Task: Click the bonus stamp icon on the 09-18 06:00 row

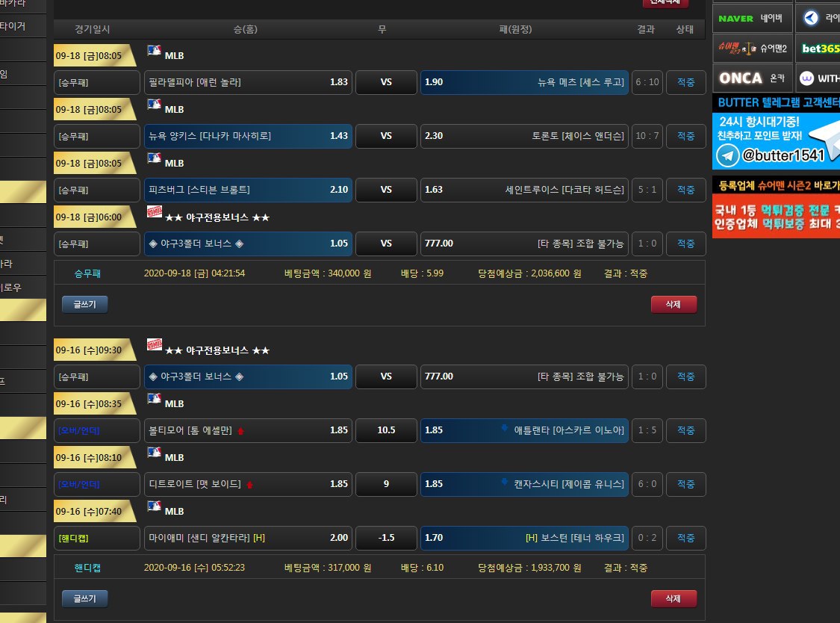Action: pos(155,212)
